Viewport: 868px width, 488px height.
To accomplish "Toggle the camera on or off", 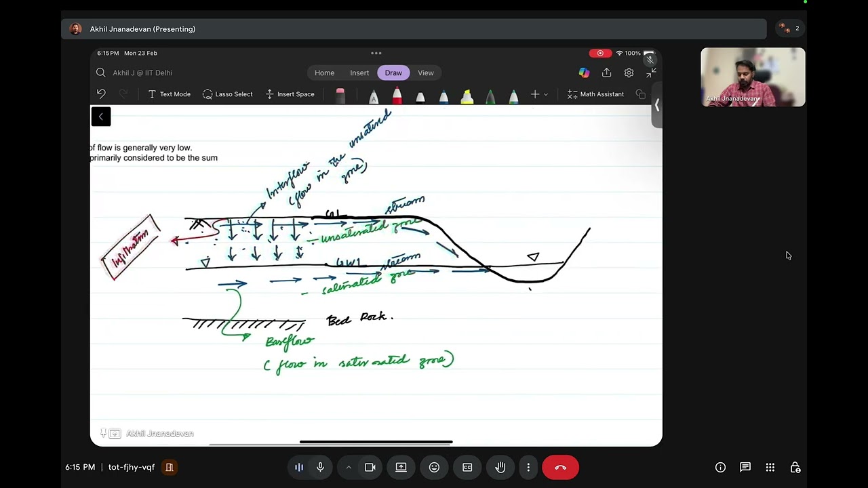I will [x=370, y=467].
